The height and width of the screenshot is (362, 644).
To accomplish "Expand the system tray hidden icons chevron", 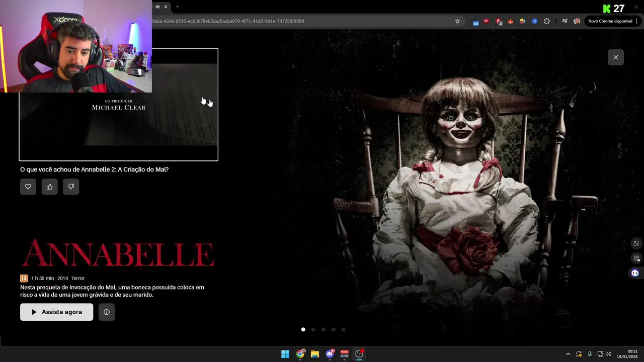I will coord(568,354).
